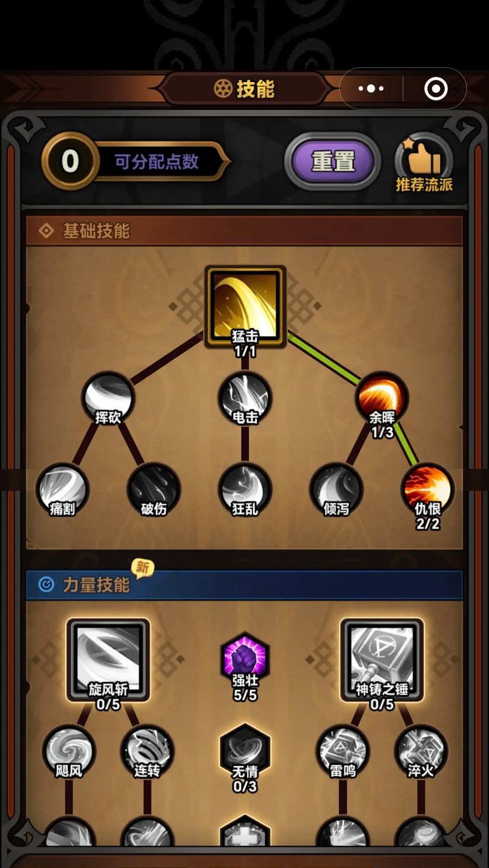The image size is (489, 868).
Task: Select the purple 强壮 hexagon skill
Action: (244, 660)
